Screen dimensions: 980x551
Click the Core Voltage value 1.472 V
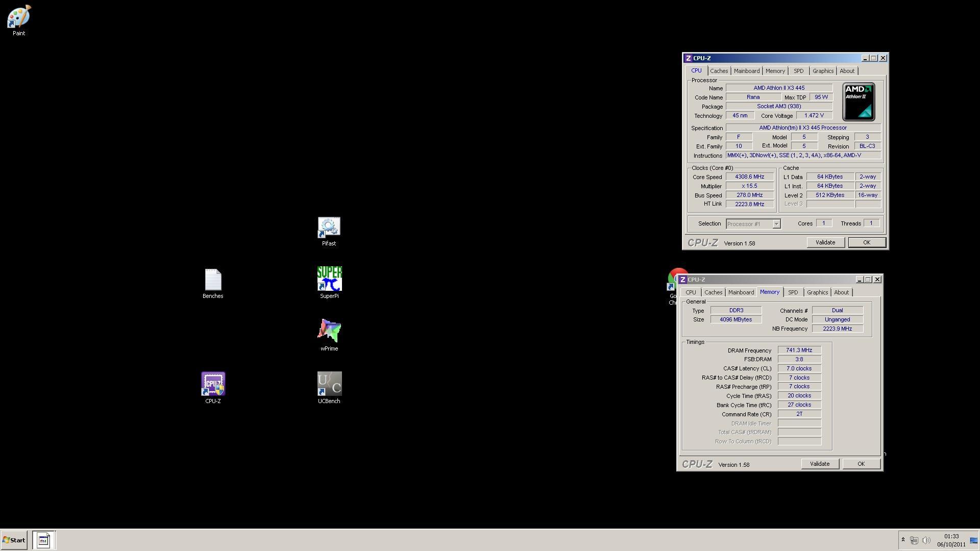point(814,116)
